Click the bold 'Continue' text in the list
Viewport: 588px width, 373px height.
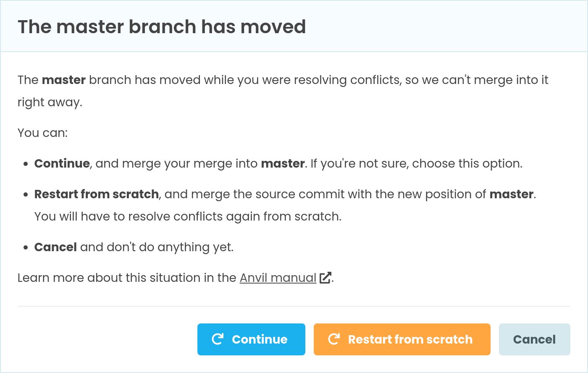[x=62, y=163]
